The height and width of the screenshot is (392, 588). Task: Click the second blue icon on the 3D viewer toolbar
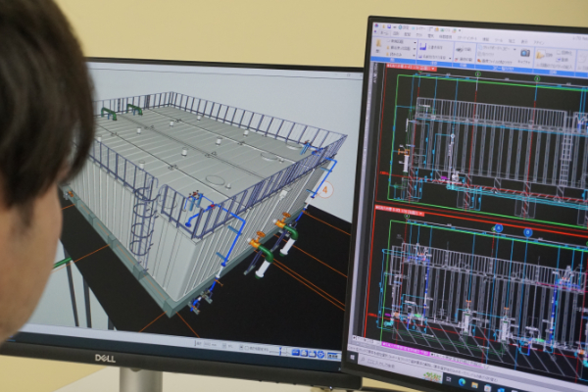304,353
